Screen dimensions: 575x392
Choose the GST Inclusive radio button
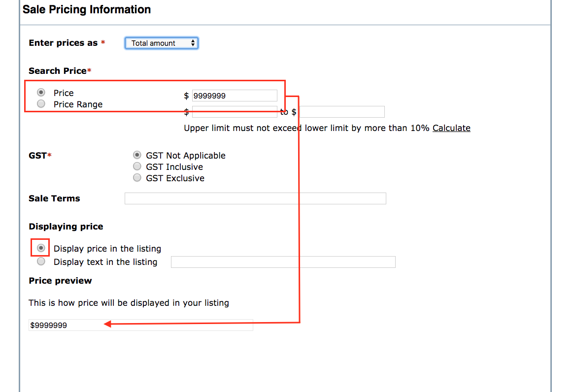pyautogui.click(x=137, y=166)
